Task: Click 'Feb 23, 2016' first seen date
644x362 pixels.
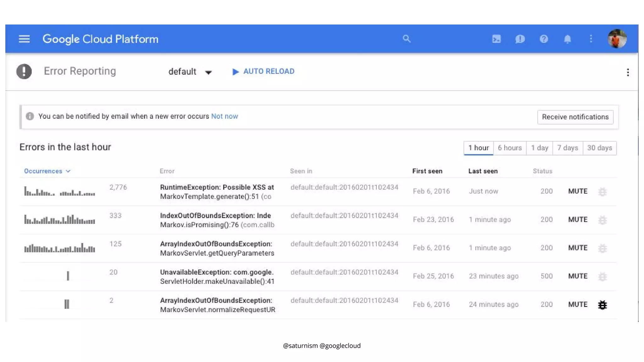Action: tap(433, 219)
